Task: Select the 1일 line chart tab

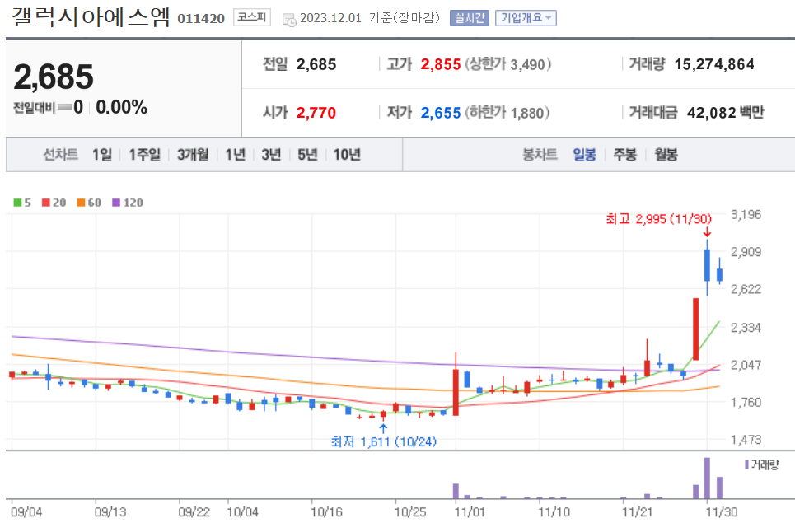Action: click(102, 155)
